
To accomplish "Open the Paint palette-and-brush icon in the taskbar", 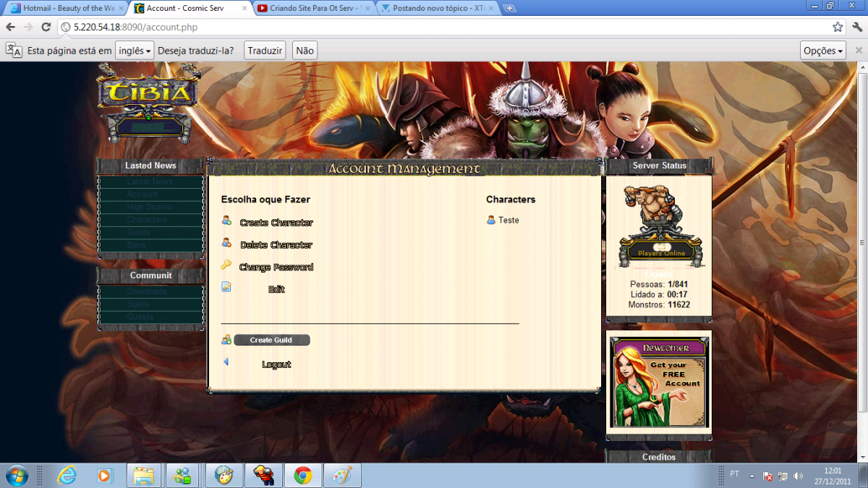I will pos(341,476).
